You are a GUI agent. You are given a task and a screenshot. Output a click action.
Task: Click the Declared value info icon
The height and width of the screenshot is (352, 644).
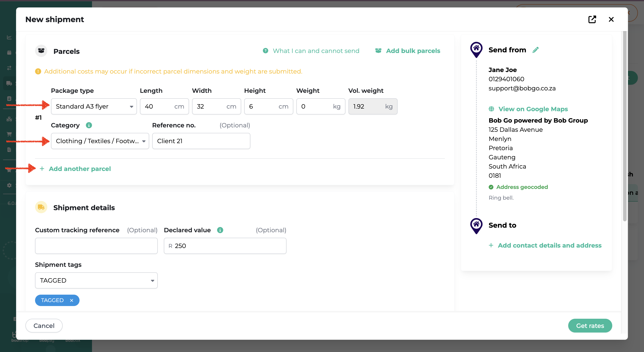(x=220, y=230)
